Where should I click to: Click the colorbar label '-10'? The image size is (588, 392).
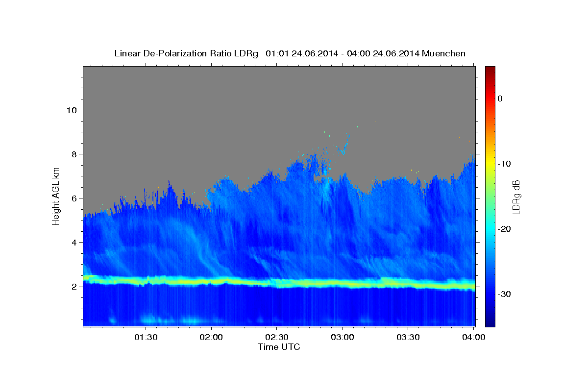505,164
